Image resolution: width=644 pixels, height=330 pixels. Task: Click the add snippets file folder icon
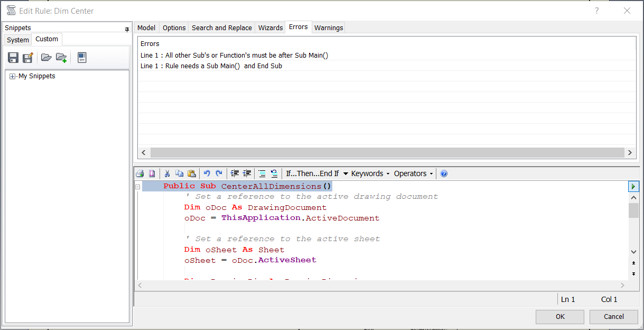point(61,57)
